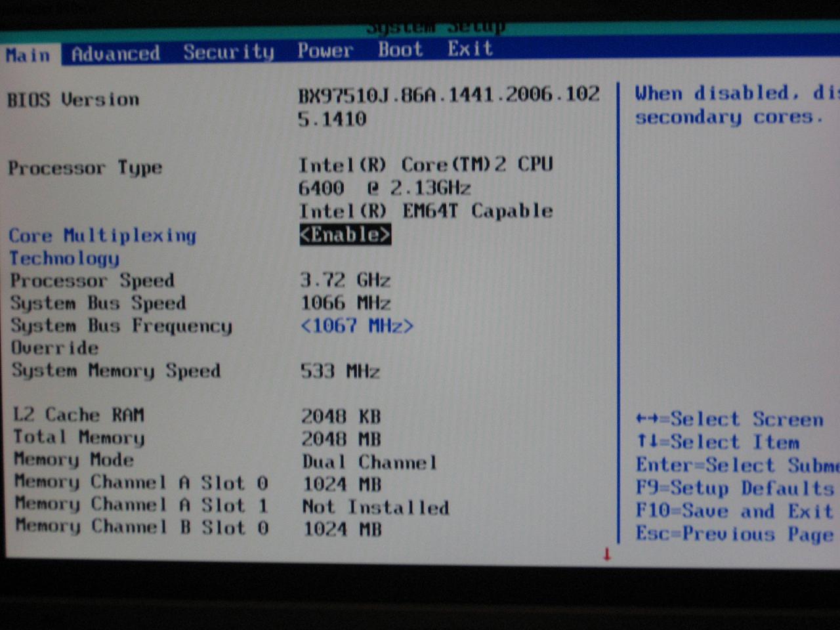Change the <1067 MHz> bus frequency override

tap(357, 325)
